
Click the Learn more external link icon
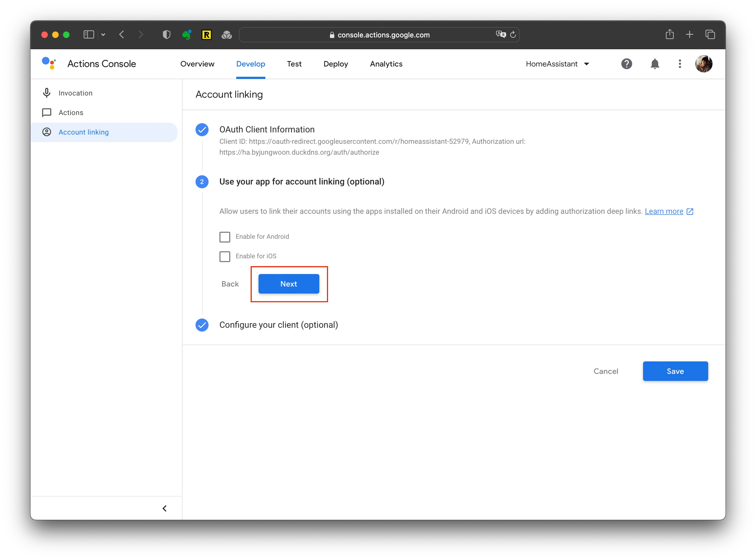[x=689, y=212]
